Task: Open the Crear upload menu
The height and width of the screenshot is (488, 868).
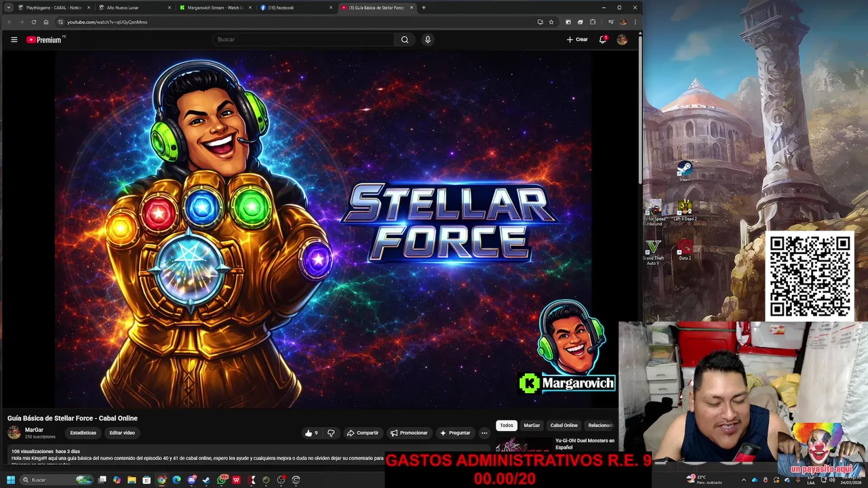Action: pyautogui.click(x=577, y=39)
